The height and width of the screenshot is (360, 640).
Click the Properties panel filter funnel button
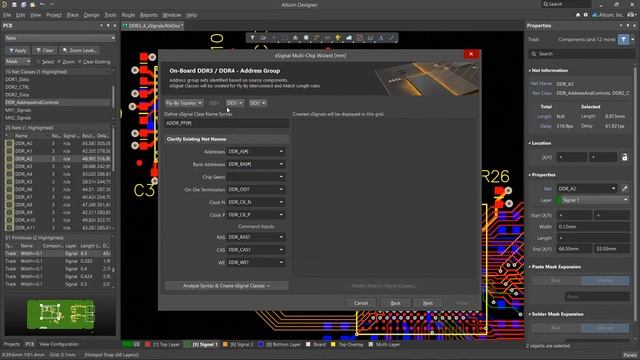(x=624, y=40)
